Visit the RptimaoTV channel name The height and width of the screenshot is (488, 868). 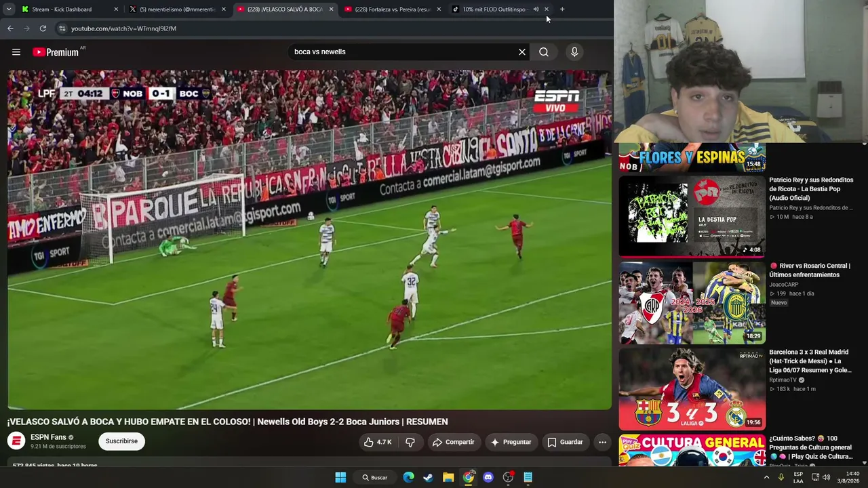click(783, 380)
